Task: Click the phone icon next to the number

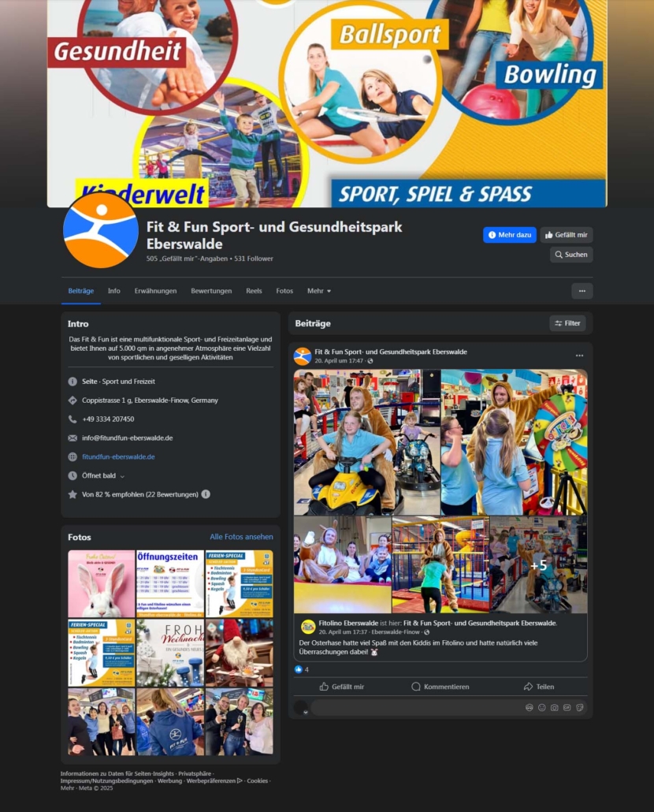Action: point(72,419)
